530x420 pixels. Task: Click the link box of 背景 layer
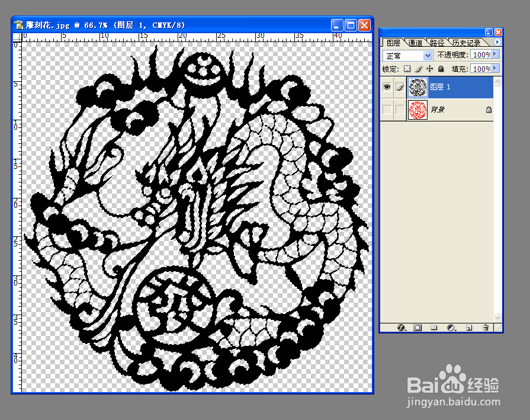coord(400,110)
